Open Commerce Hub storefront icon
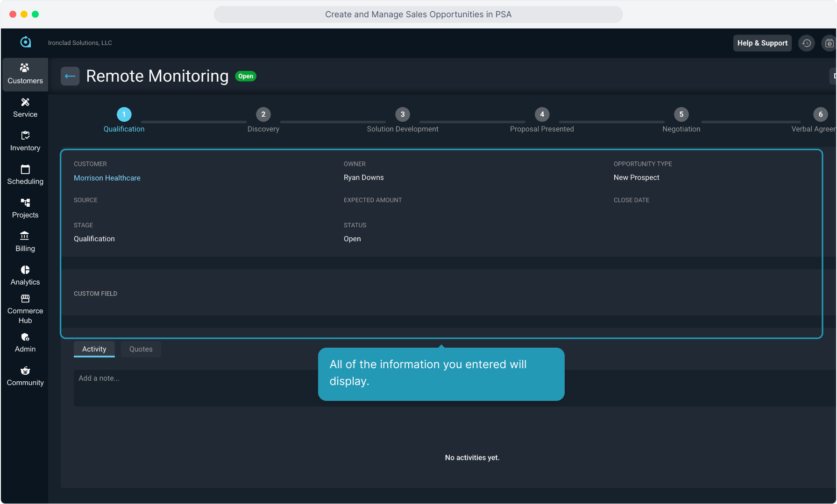 [x=25, y=299]
